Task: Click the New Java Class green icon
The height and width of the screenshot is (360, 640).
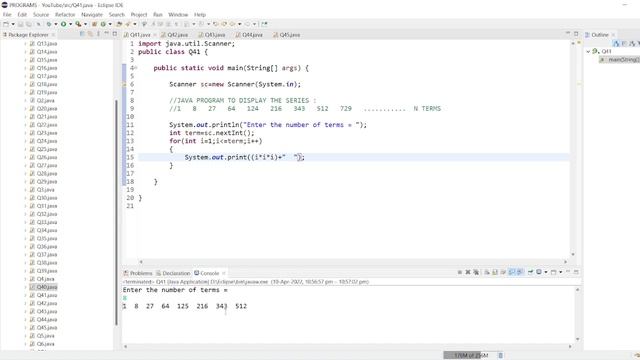Action: 103,24
